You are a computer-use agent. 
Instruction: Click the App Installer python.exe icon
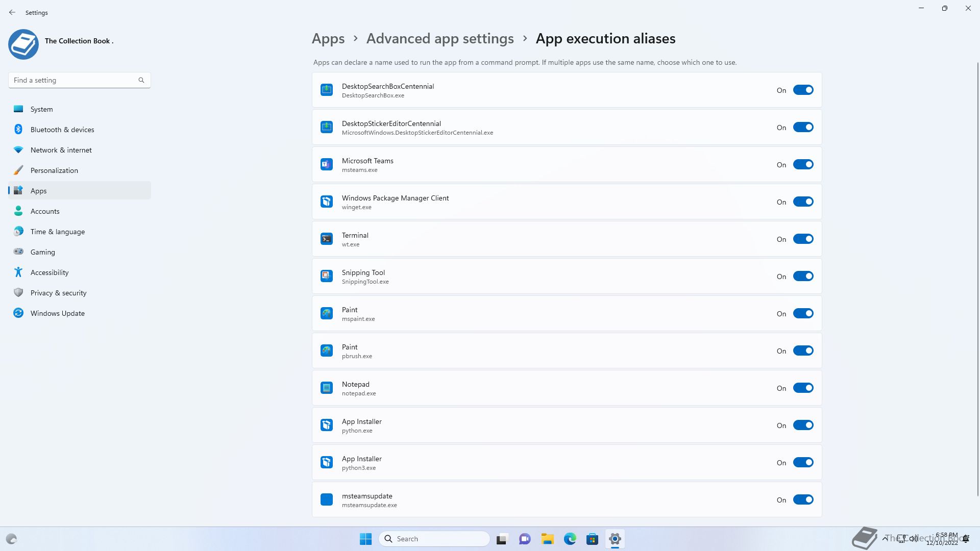pyautogui.click(x=327, y=425)
